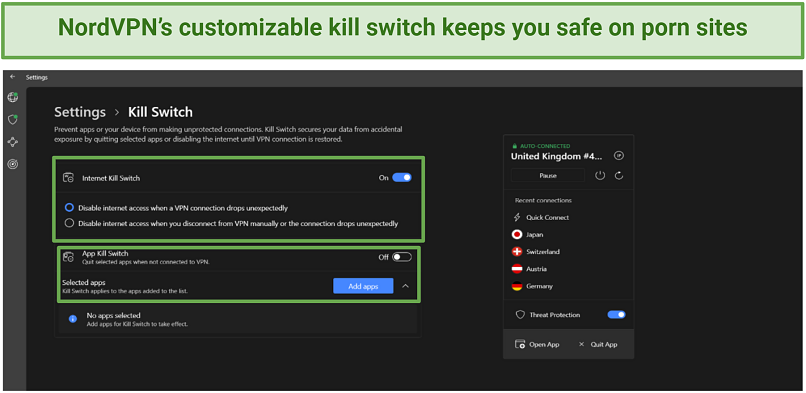Screen dimensions: 806x393
Task: Click the Recent connections heading
Action: (x=543, y=200)
